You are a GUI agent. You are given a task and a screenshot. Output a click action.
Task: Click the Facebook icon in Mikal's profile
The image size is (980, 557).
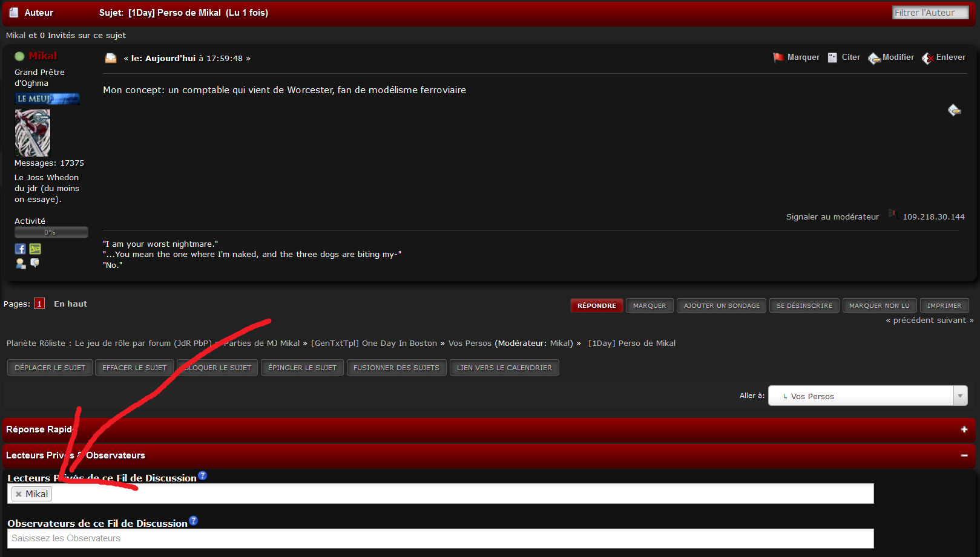pyautogui.click(x=20, y=249)
